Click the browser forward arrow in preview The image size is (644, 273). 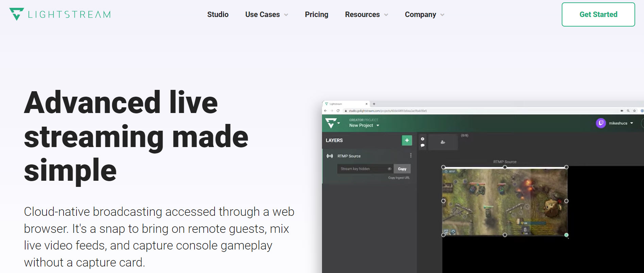tap(332, 111)
